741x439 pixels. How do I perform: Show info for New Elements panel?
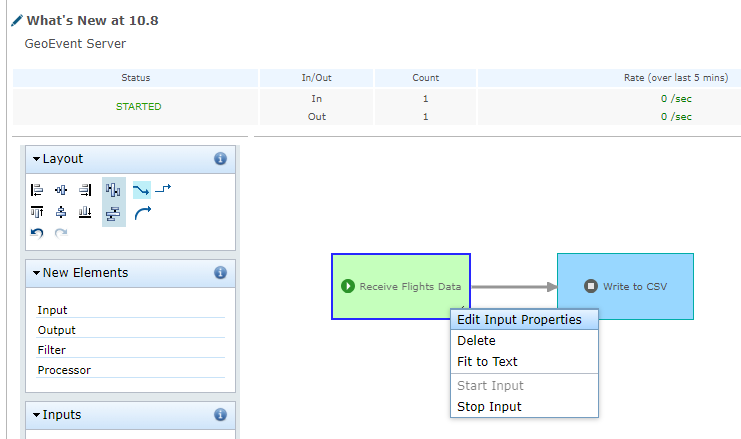(220, 273)
